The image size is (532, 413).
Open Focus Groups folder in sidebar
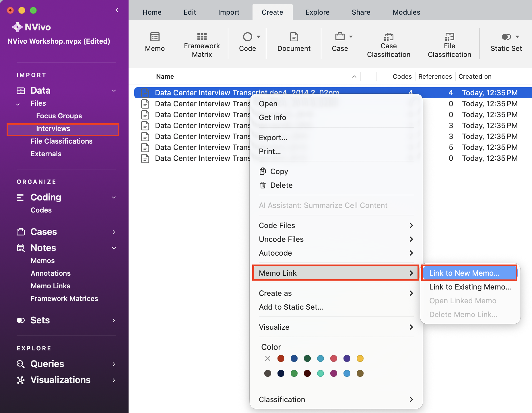tap(59, 116)
